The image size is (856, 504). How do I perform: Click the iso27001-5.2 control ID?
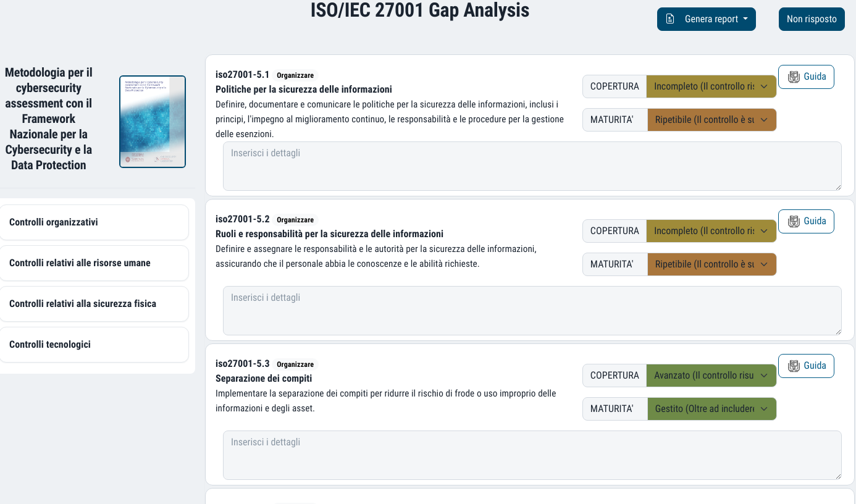243,219
